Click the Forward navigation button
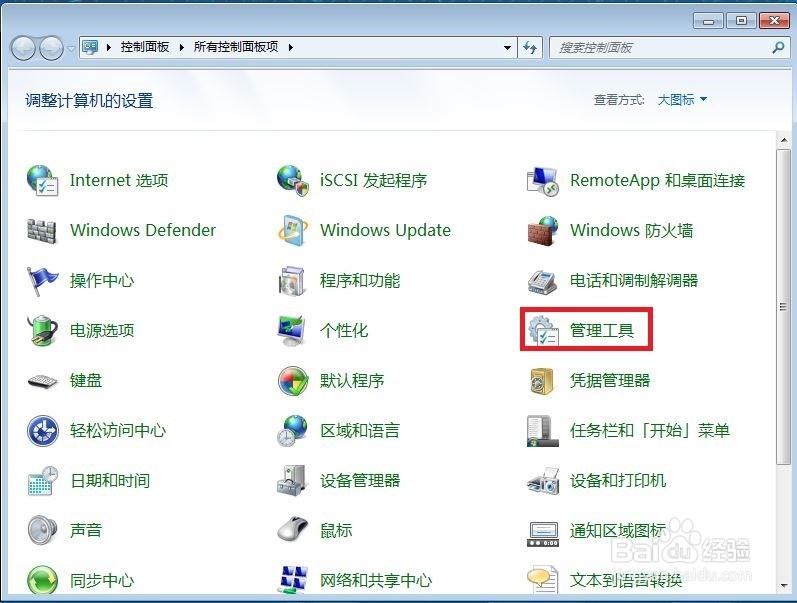 click(51, 48)
